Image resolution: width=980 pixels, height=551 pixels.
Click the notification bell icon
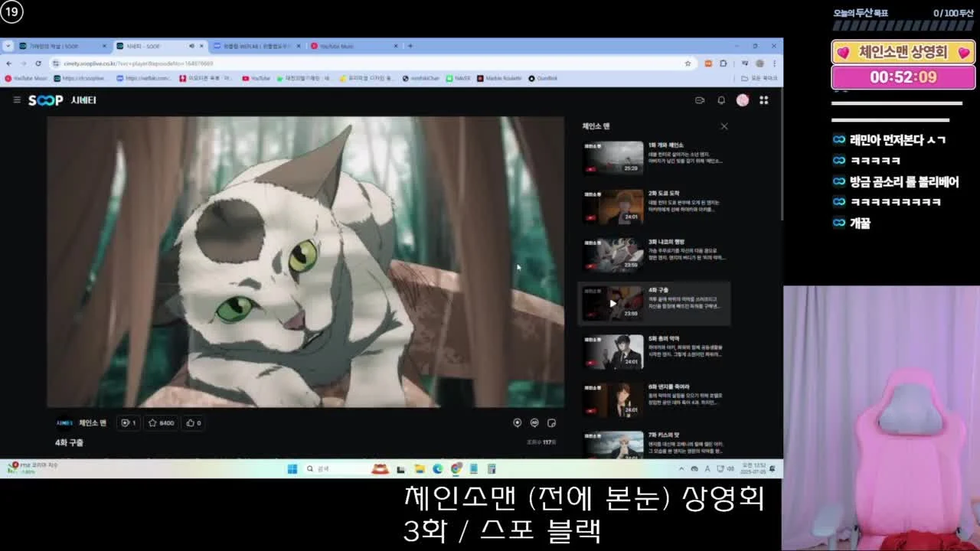721,100
